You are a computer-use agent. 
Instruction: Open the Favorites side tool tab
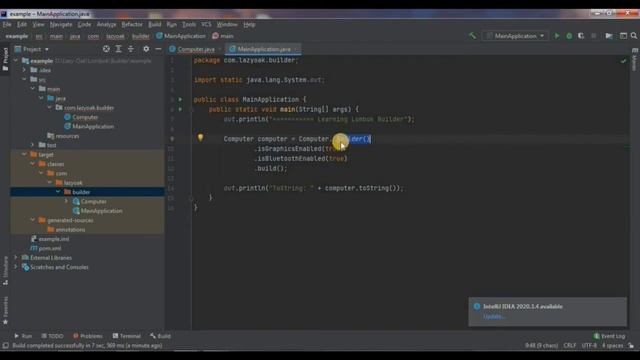click(x=5, y=310)
